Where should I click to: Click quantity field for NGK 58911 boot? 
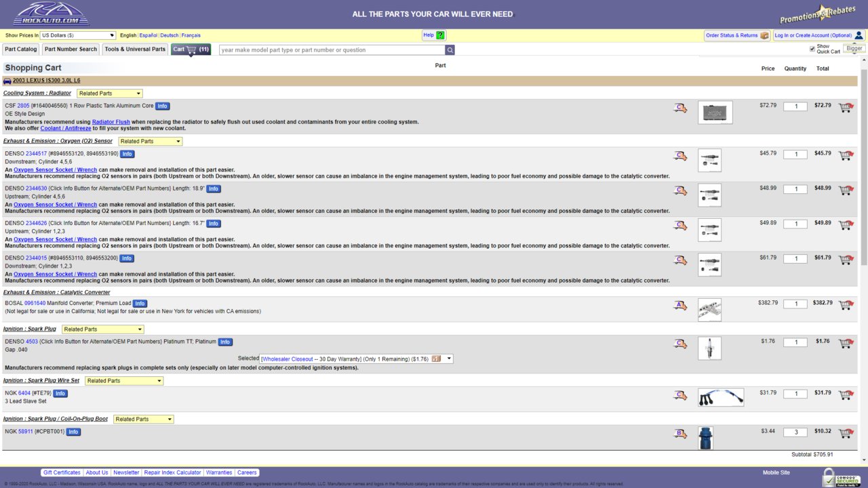point(795,432)
